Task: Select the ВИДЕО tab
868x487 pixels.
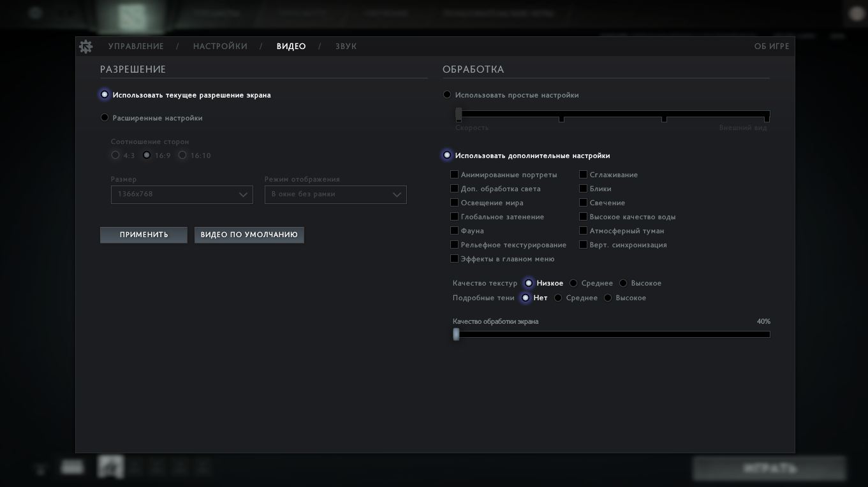Action: (291, 47)
